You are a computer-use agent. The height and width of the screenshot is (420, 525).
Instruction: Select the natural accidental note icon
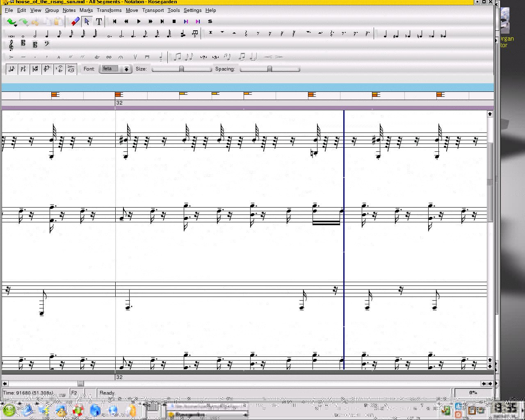click(x=420, y=35)
